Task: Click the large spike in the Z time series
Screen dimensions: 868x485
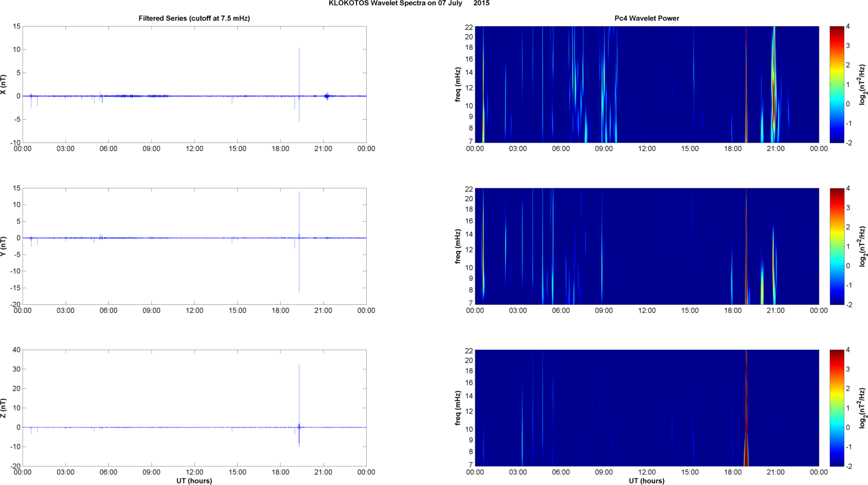Action: click(x=299, y=388)
